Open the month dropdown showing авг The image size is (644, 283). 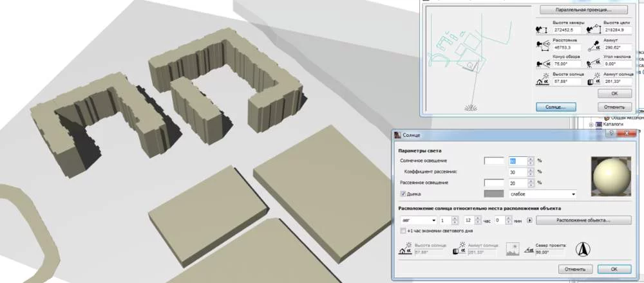(419, 220)
